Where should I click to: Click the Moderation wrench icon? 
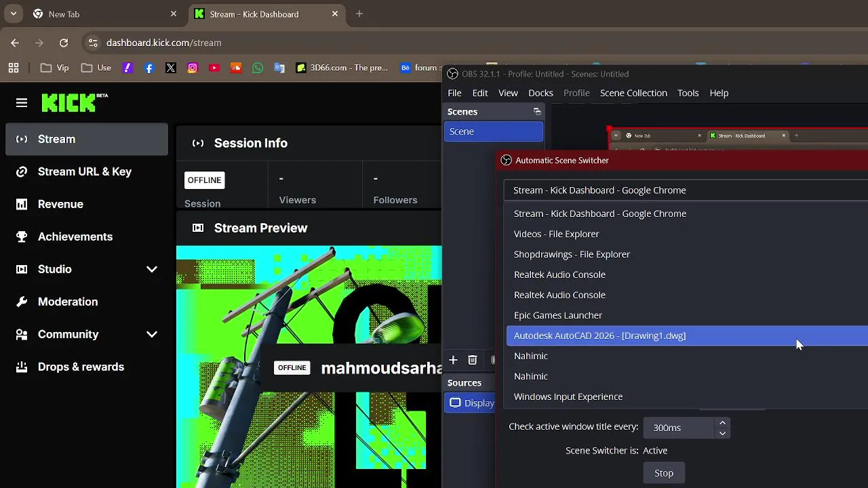(22, 302)
